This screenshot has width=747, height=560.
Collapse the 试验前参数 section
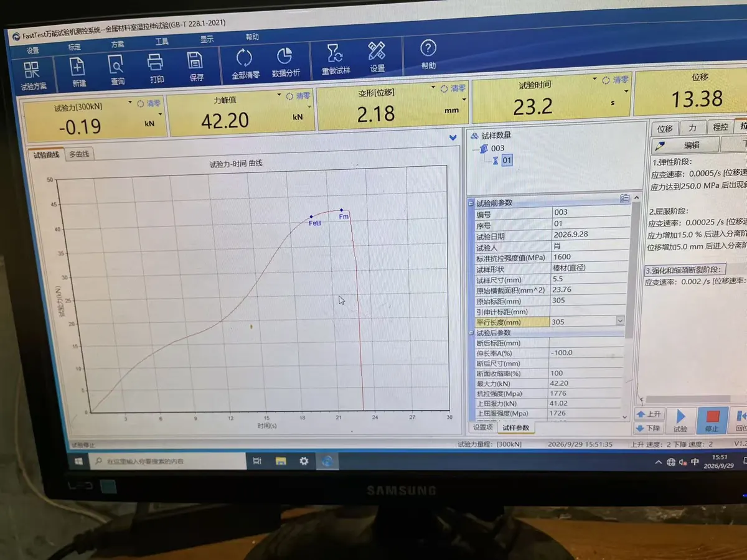coord(471,203)
